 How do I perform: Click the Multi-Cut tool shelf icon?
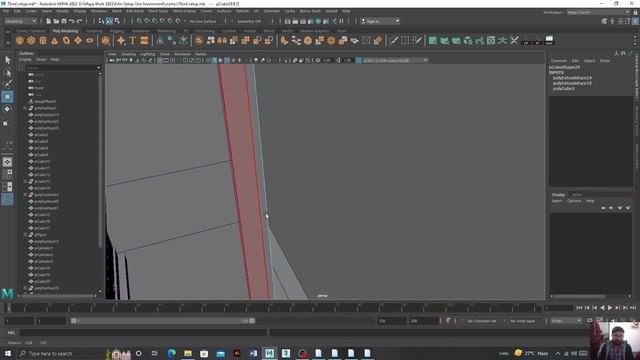pyautogui.click(x=393, y=40)
